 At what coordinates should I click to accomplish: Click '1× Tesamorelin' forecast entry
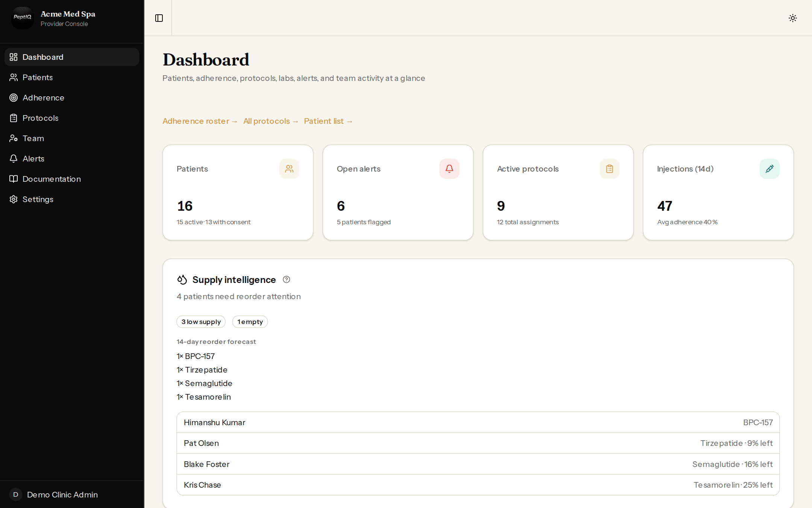[204, 397]
